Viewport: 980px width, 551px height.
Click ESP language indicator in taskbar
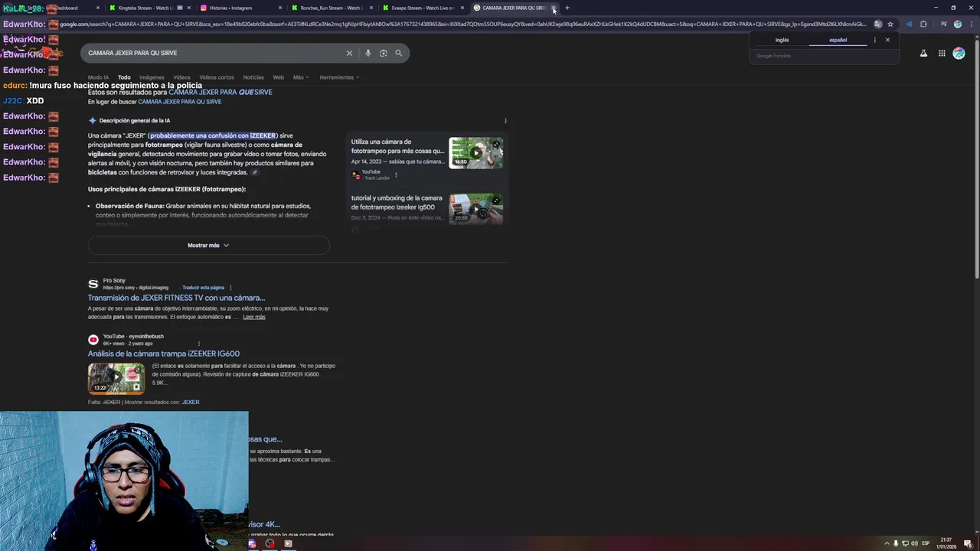coord(926,543)
